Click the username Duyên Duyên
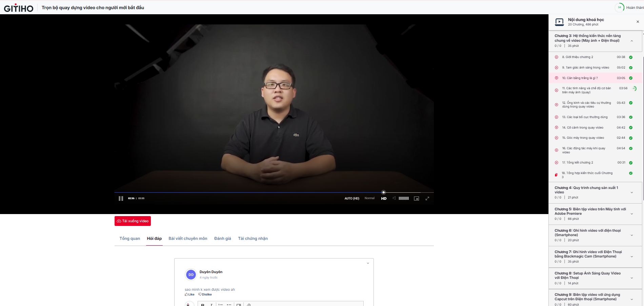The width and height of the screenshot is (644, 306). 211,272
